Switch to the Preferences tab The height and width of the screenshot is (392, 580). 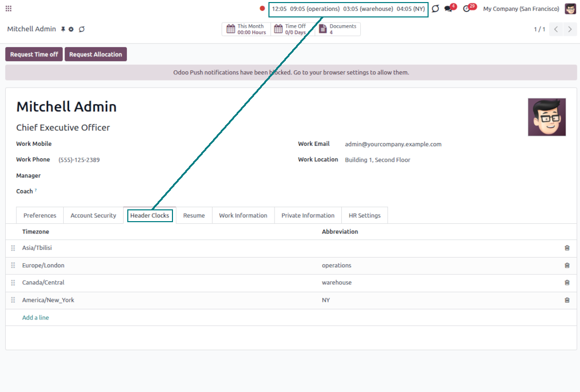(40, 215)
